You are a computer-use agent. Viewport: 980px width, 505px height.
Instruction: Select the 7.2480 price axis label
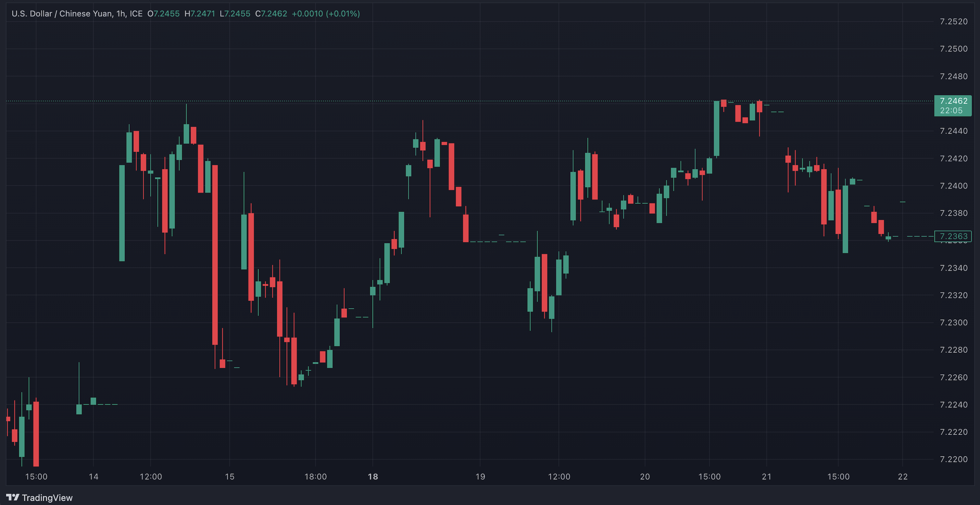point(953,76)
